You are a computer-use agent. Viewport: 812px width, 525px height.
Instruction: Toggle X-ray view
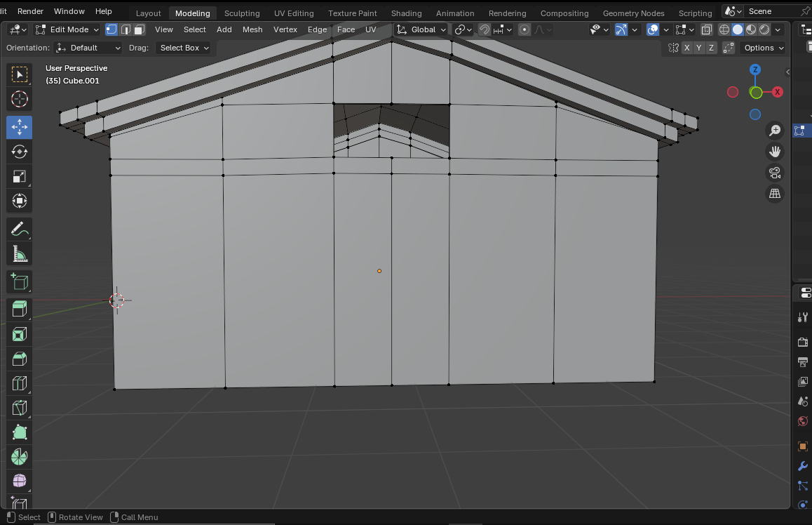[x=706, y=29]
